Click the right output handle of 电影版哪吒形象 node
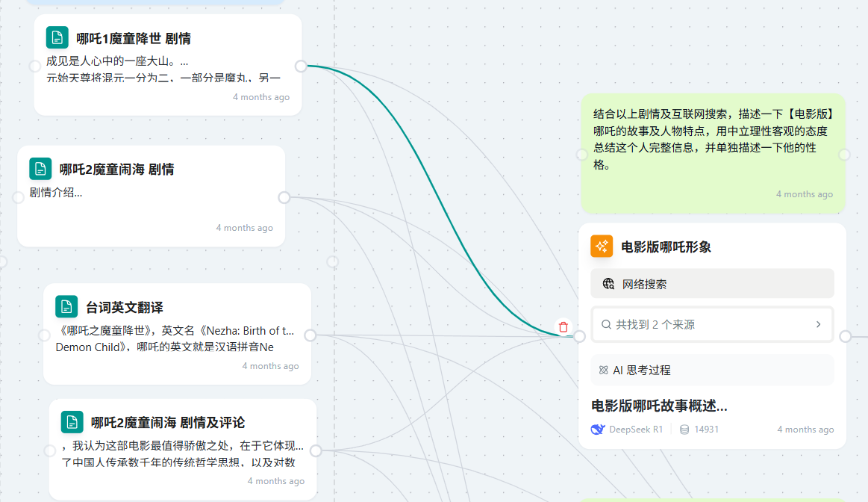The image size is (868, 502). [x=846, y=335]
